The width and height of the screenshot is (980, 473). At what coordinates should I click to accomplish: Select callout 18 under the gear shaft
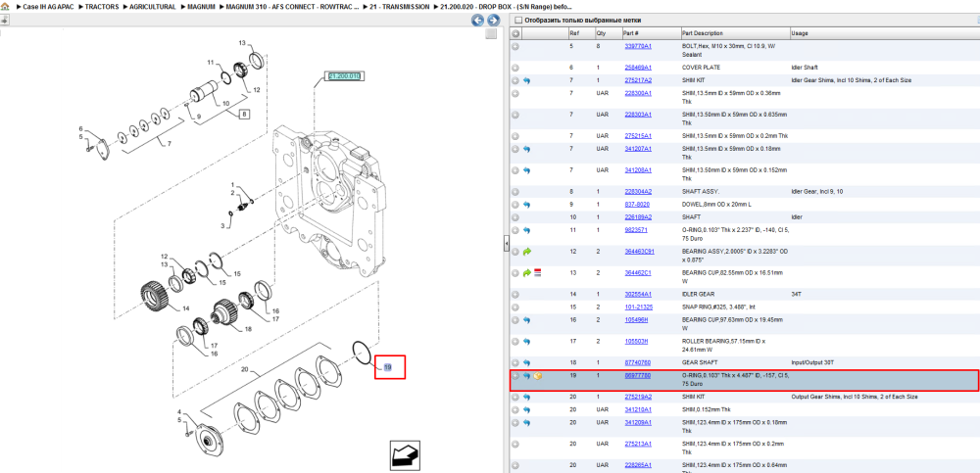(x=248, y=329)
